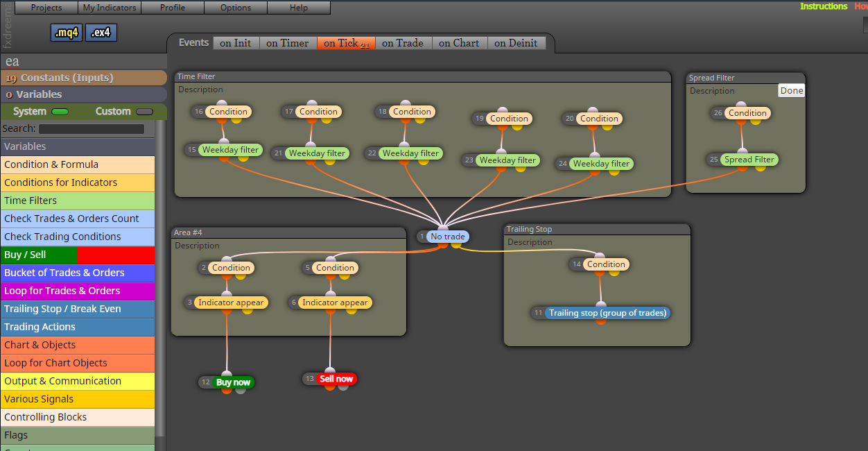
Task: Select the red Sell now block
Action: 336,379
